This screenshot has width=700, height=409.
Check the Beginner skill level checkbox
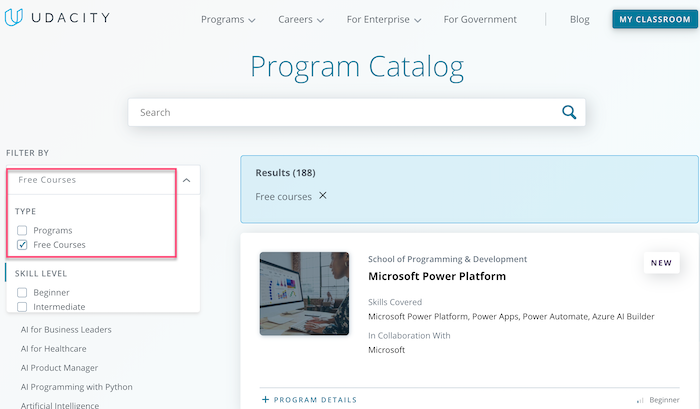[x=22, y=292]
